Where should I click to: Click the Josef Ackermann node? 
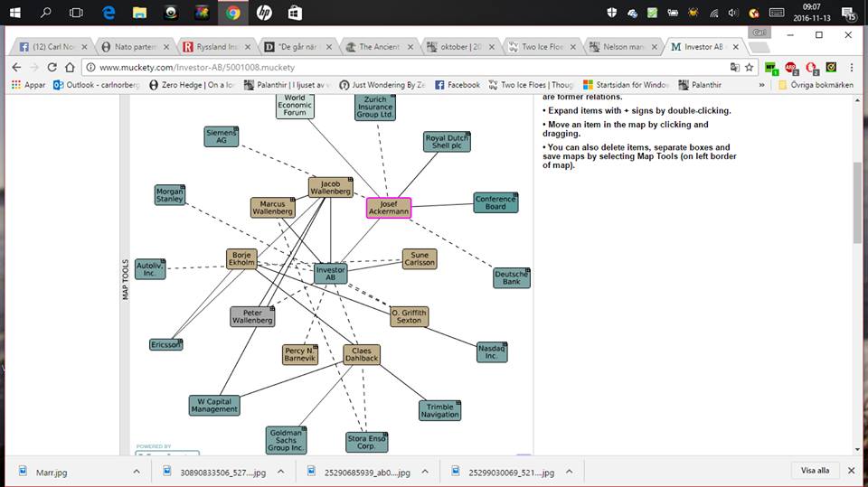tap(388, 208)
